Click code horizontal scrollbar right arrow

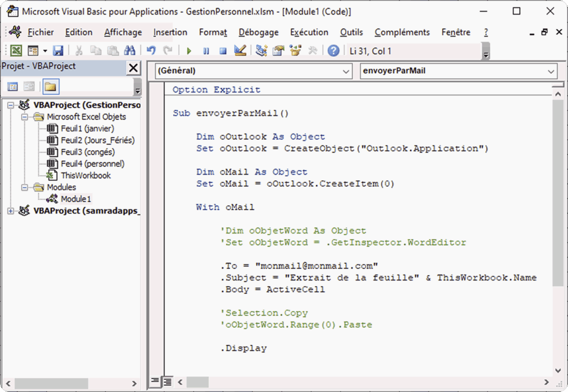point(546,382)
